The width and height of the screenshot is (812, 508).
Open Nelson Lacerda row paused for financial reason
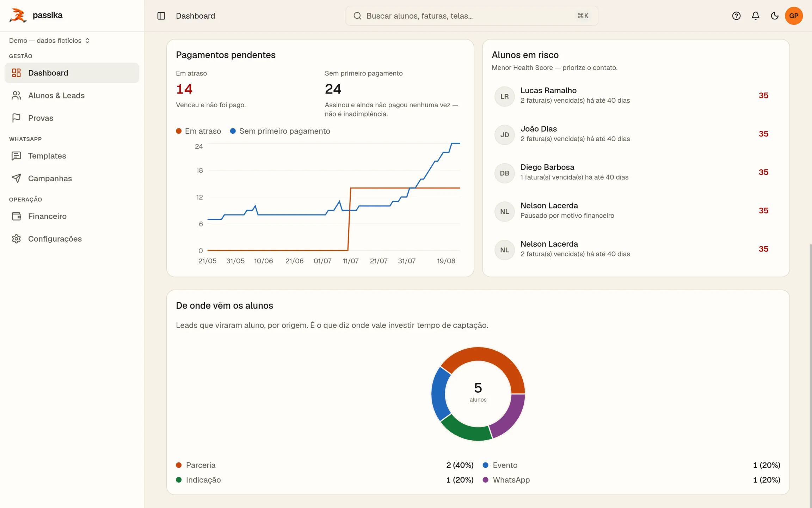(635, 211)
